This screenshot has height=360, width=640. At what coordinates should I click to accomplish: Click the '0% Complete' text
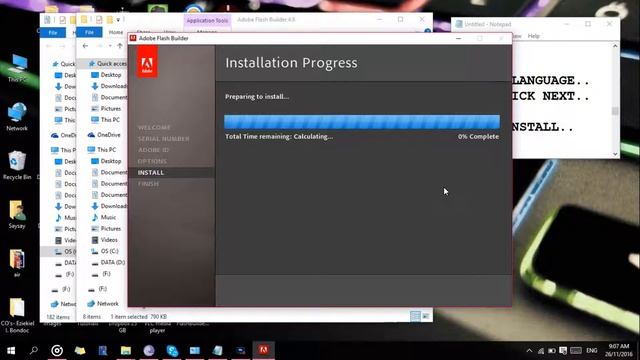[x=478, y=137]
